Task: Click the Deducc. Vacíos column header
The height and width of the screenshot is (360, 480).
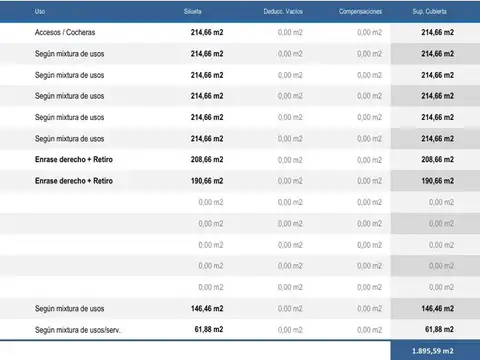Action: (283, 12)
